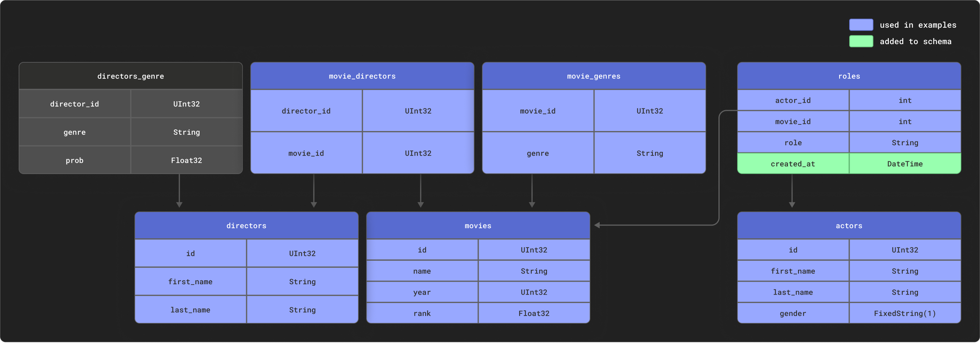The height and width of the screenshot is (344, 980).
Task: Click the green 'added to schema' legend swatch
Action: click(861, 41)
